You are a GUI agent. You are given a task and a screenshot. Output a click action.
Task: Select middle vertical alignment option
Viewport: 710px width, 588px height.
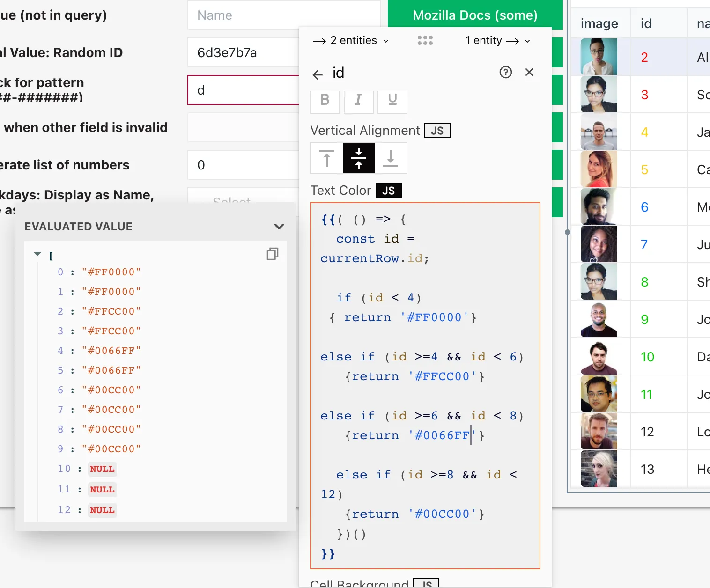359,158
